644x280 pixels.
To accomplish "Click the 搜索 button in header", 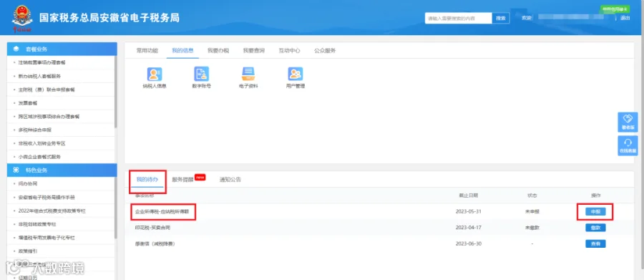I will click(x=501, y=18).
